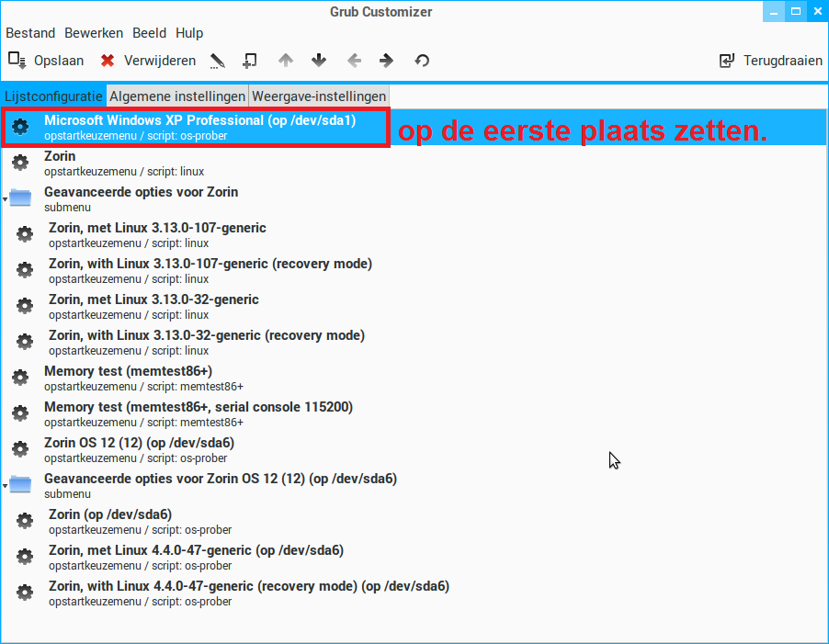Move selected entry up with up arrow
The image size is (829, 644).
tap(286, 61)
